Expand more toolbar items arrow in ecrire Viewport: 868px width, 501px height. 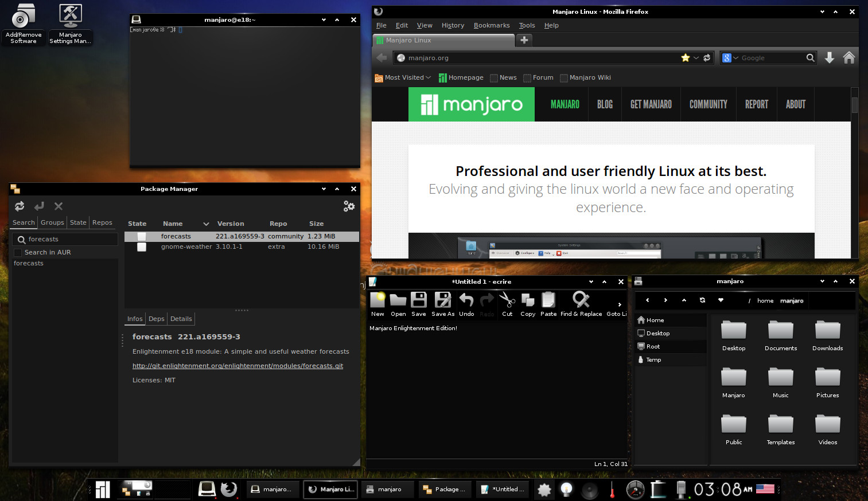[x=620, y=304]
